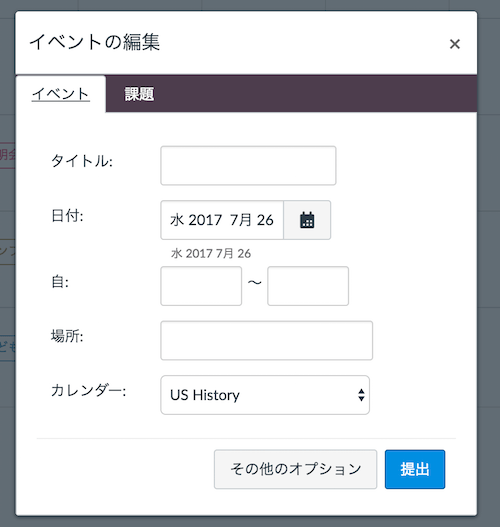500x527 pixels.
Task: Click the 自: time label
Action: tap(60, 282)
